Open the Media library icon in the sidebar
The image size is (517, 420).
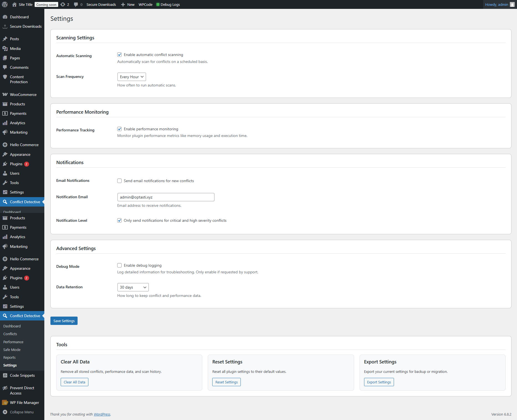point(5,49)
